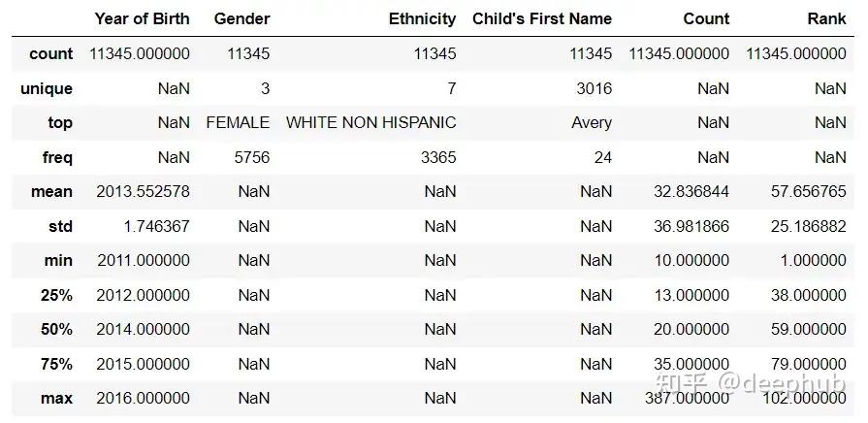Select the unique names value 3016

click(594, 88)
